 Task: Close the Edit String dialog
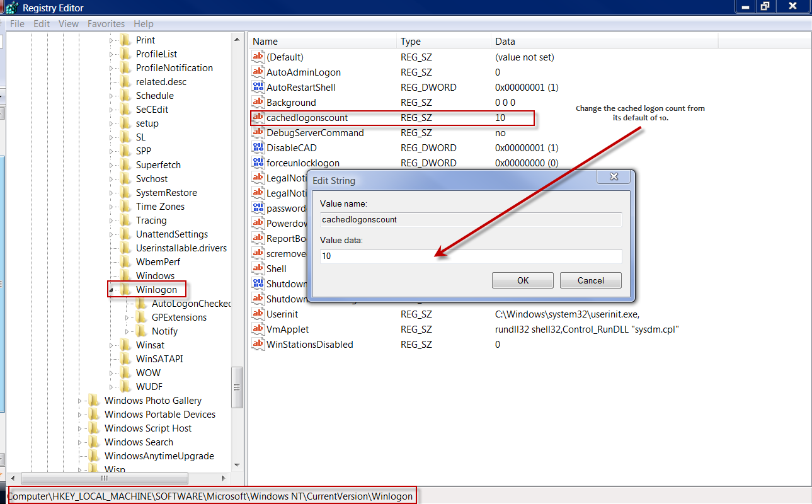[x=614, y=178]
